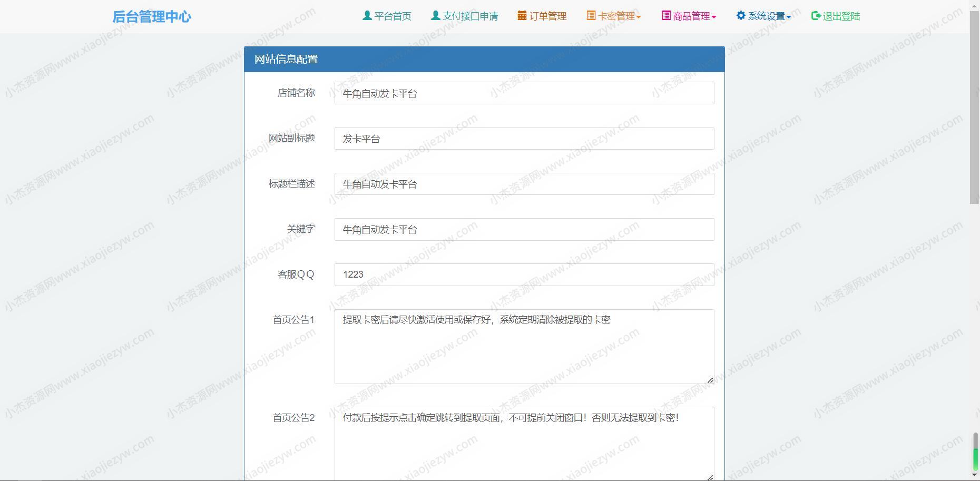Open the 卡密管理 menu
The width and height of the screenshot is (980, 481).
click(x=614, y=16)
